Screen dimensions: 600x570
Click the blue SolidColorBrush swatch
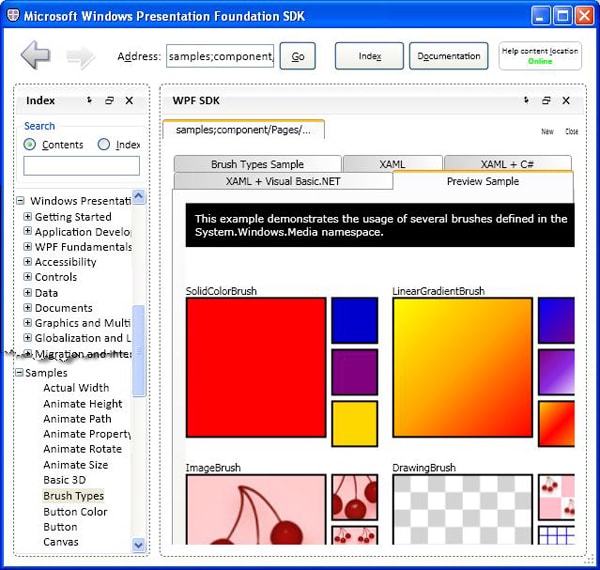pos(355,321)
